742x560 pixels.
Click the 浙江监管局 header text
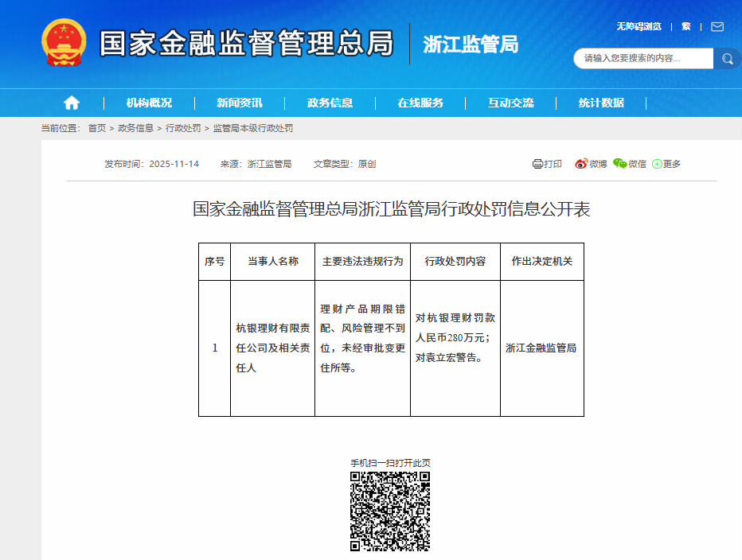click(x=471, y=45)
